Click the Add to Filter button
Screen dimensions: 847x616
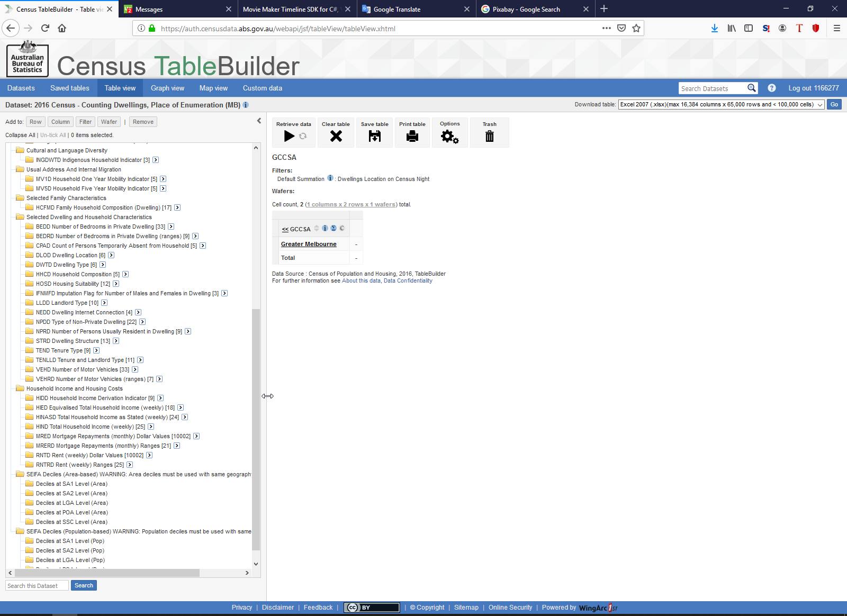click(85, 122)
